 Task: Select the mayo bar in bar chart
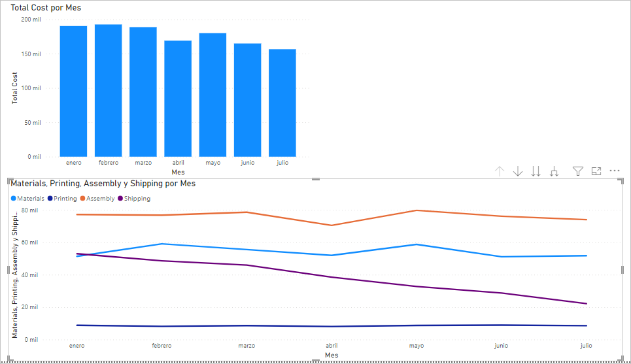(213, 95)
